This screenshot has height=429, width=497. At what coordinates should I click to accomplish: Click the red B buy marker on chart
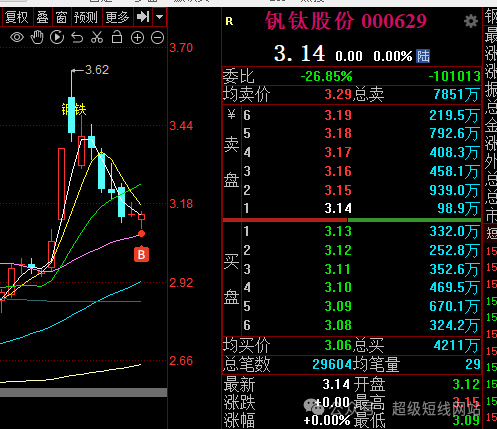click(x=141, y=254)
